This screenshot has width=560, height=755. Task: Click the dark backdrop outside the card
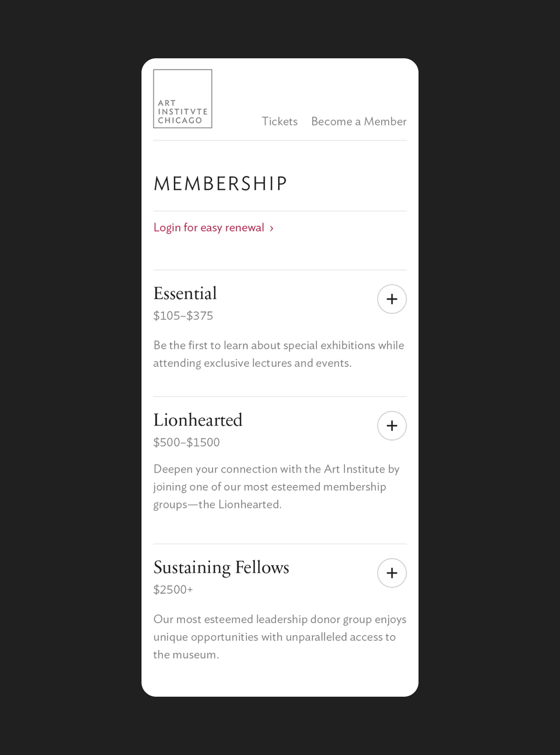[x=67, y=336]
